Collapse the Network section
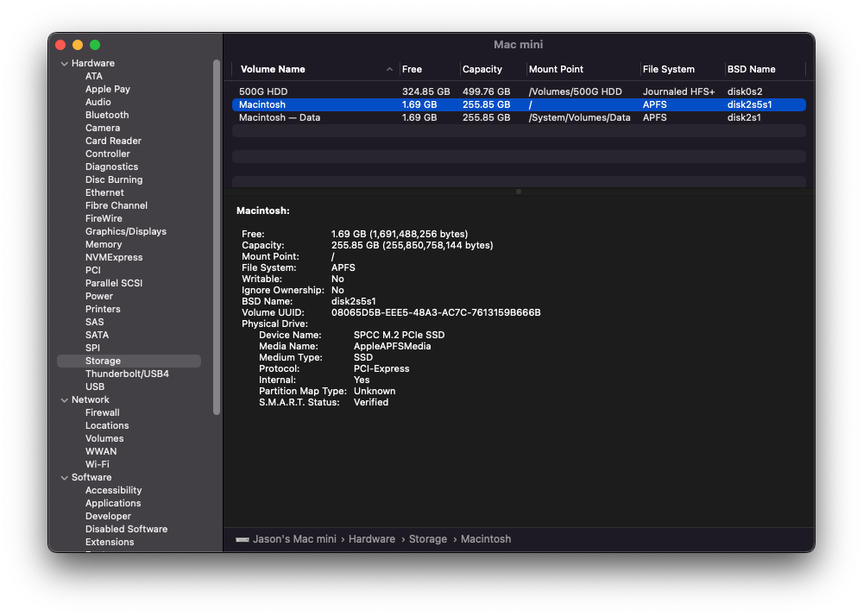The width and height of the screenshot is (863, 616). point(64,399)
